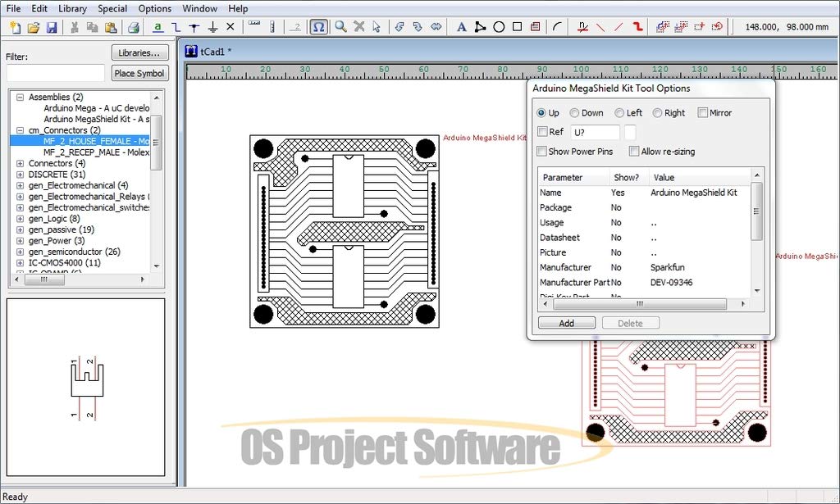
Task: Expand the gen_Logic (8) library group
Action: [21, 219]
